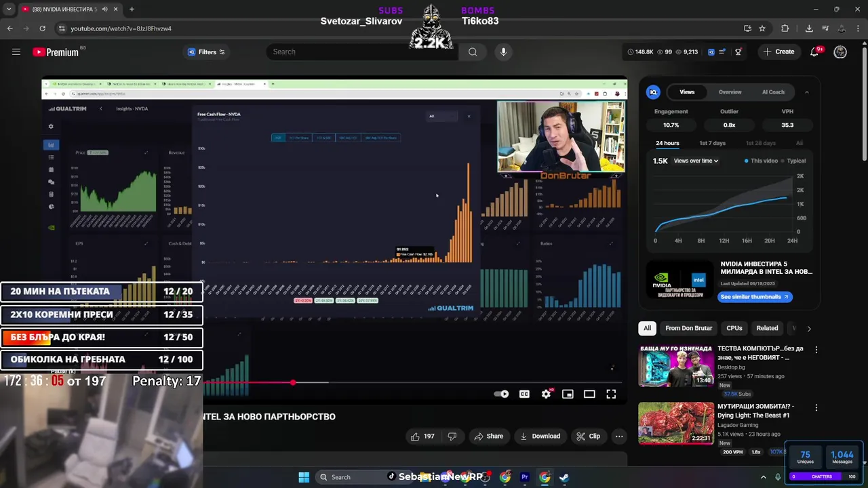Open YouTube notifications bell
The width and height of the screenshot is (868, 488).
pyautogui.click(x=814, y=52)
